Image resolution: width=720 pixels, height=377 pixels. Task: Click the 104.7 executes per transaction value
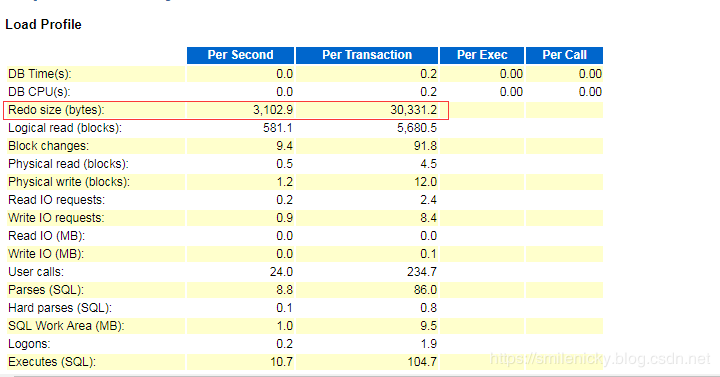422,362
